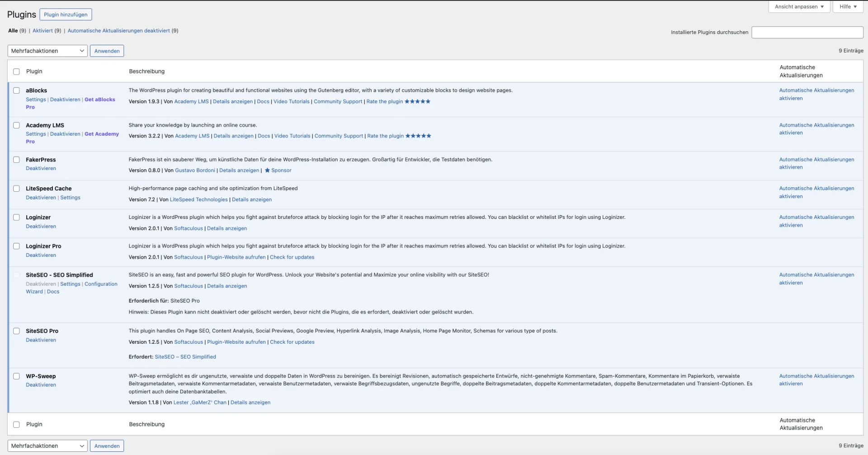
Task: Click SiteSEO Pro Plugin-Website aufrufen
Action: (236, 342)
